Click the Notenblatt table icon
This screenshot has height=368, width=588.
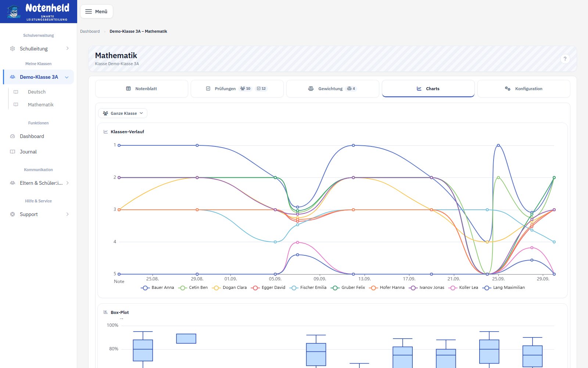tap(128, 89)
